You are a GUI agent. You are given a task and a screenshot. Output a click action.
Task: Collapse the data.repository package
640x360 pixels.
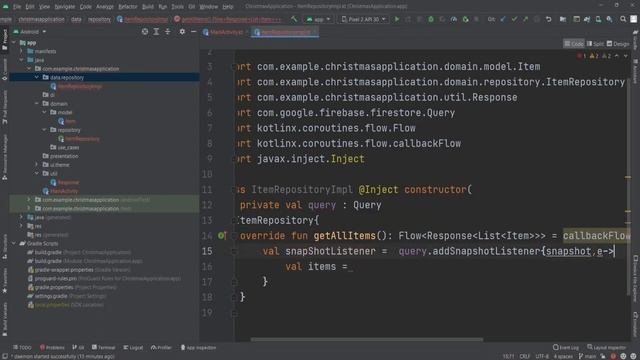pyautogui.click(x=37, y=77)
